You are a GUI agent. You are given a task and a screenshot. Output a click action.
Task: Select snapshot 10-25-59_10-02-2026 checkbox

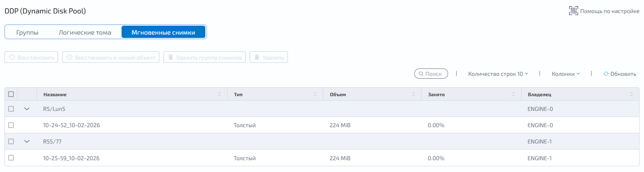coord(11,158)
